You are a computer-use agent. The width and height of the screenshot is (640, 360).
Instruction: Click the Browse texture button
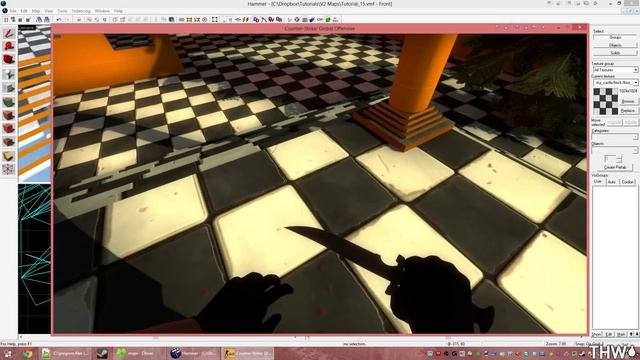click(629, 101)
